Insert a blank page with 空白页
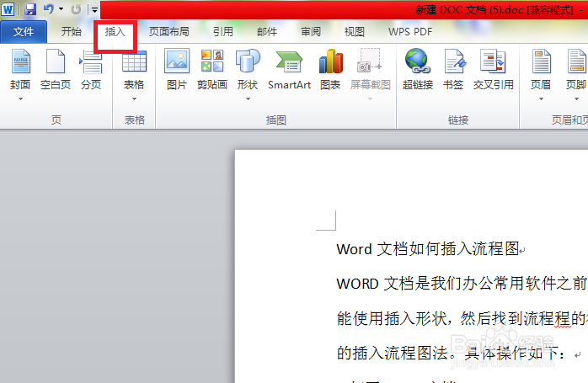The image size is (588, 383). click(x=56, y=69)
